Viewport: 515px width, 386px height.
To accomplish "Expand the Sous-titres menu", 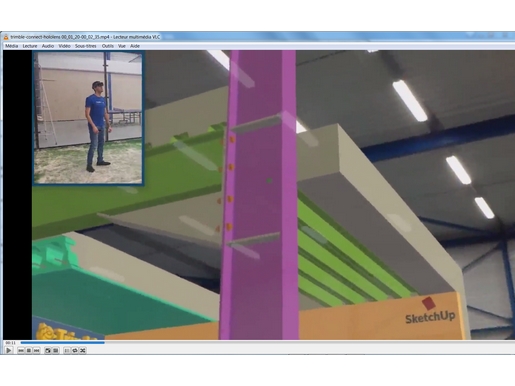I will click(x=86, y=46).
